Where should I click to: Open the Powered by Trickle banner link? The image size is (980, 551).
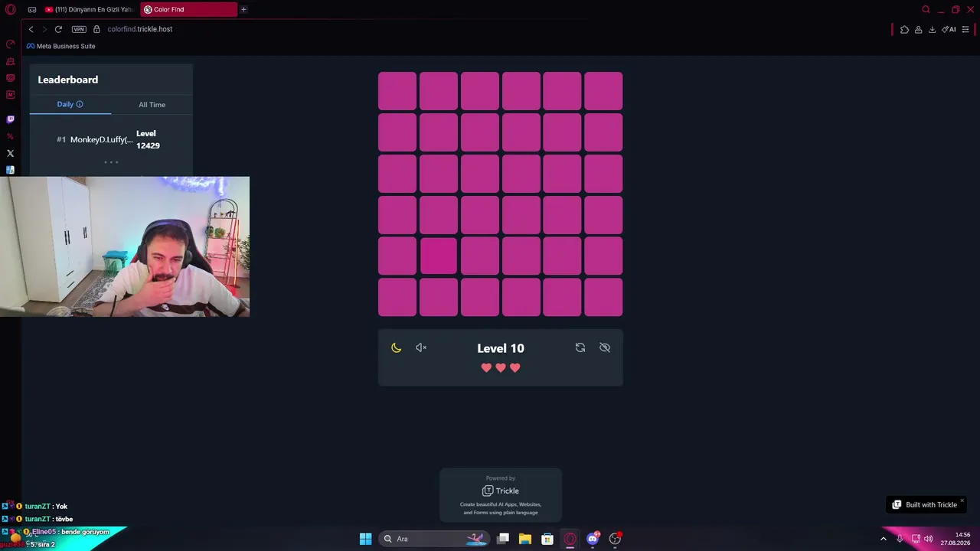pos(501,495)
